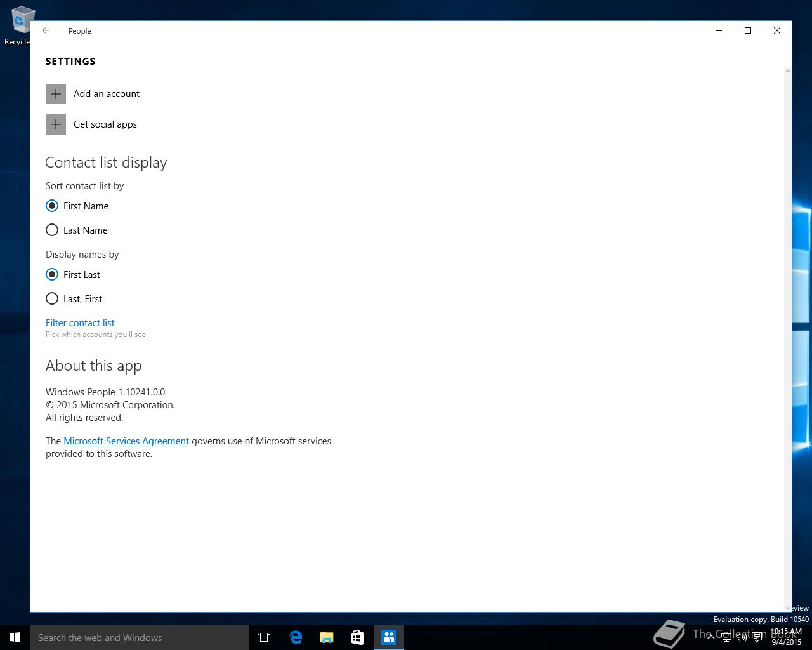812x650 pixels.
Task: Click the plus icon for Add an account
Action: [x=56, y=94]
